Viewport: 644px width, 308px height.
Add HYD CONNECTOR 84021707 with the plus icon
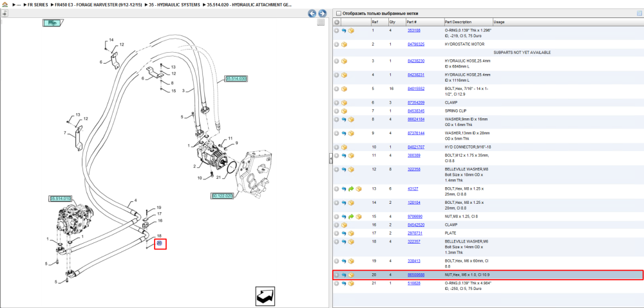336,147
